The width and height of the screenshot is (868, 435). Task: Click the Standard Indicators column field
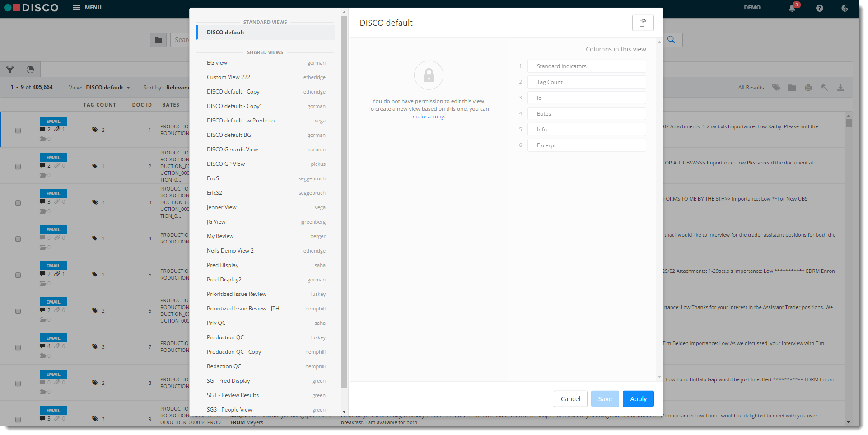click(x=587, y=66)
